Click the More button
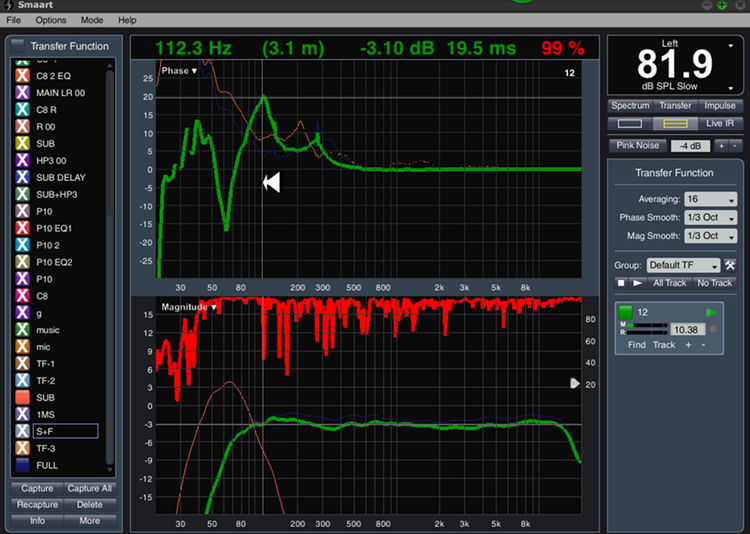This screenshot has height=534, width=750. [x=90, y=521]
